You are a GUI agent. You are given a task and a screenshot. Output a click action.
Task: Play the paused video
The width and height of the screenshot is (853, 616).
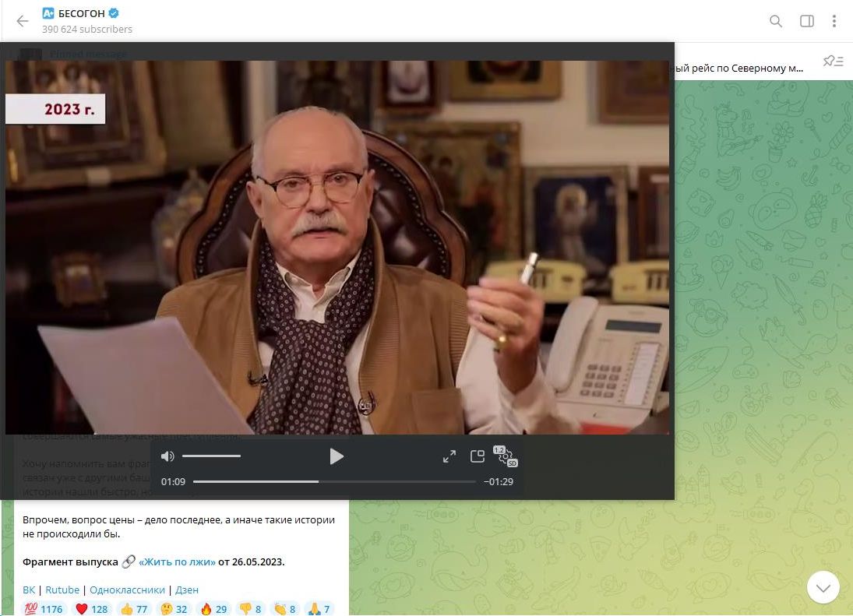tap(337, 456)
